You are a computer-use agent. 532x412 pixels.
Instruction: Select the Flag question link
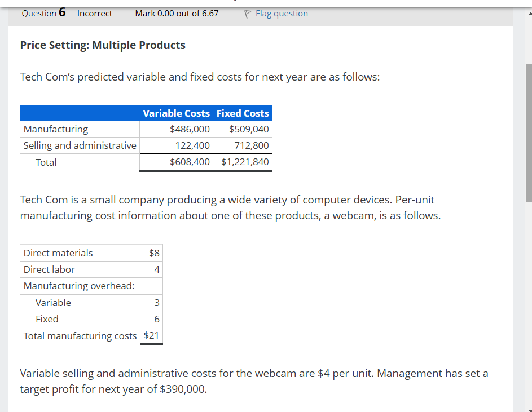coord(282,13)
